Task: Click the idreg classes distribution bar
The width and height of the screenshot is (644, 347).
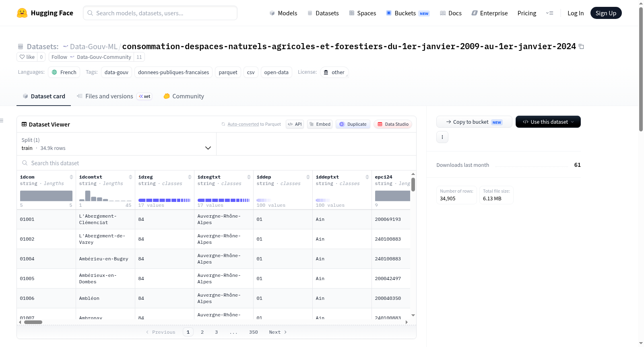Action: point(164,200)
